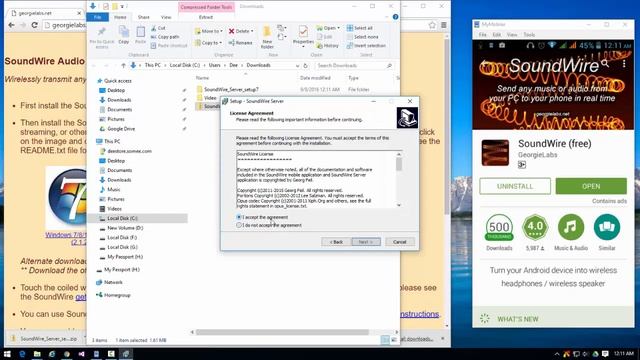Select Music under This PC

(113, 189)
